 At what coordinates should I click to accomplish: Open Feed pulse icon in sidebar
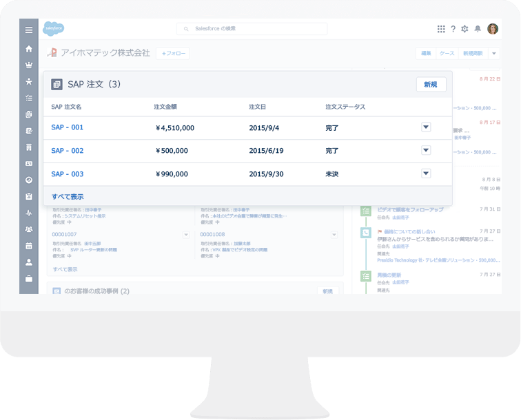[x=29, y=213]
